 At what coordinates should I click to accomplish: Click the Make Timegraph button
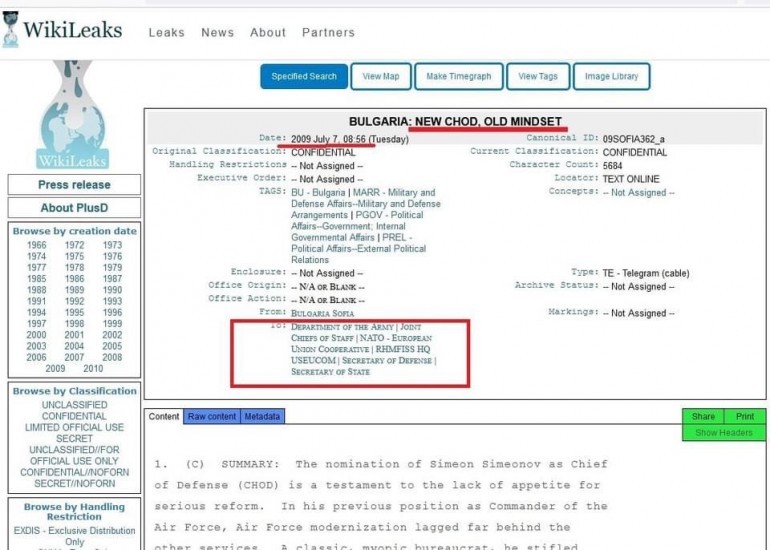click(458, 77)
